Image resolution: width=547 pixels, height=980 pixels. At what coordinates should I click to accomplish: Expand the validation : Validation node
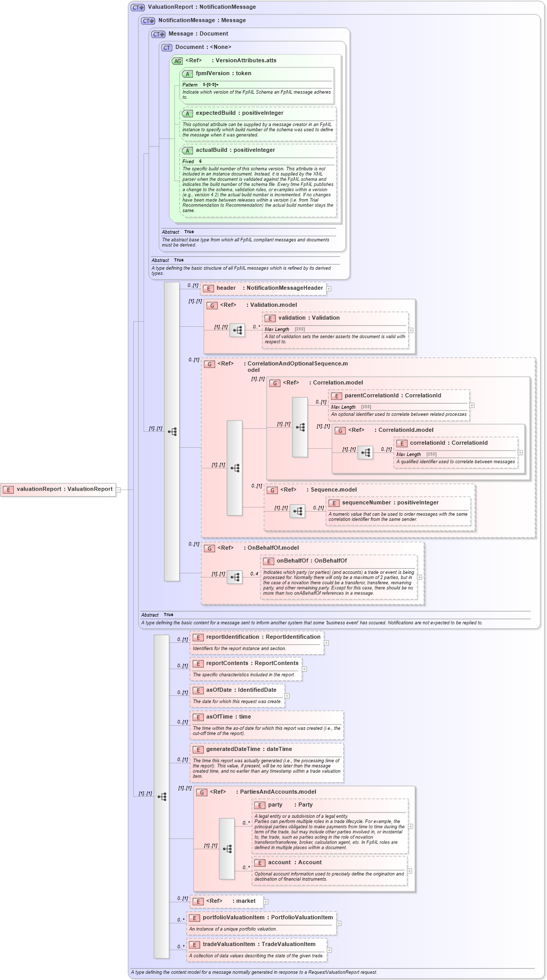[411, 330]
